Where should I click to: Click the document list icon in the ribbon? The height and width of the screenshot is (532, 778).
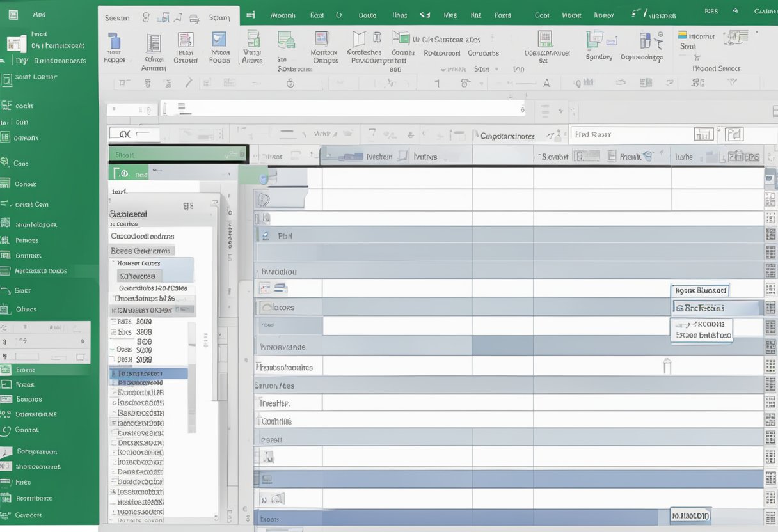(153, 43)
